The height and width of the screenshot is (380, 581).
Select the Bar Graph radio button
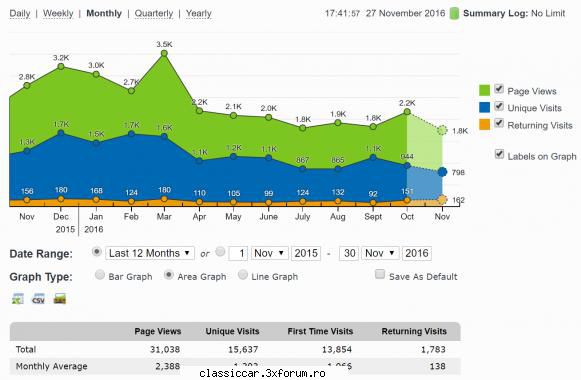[x=100, y=275]
